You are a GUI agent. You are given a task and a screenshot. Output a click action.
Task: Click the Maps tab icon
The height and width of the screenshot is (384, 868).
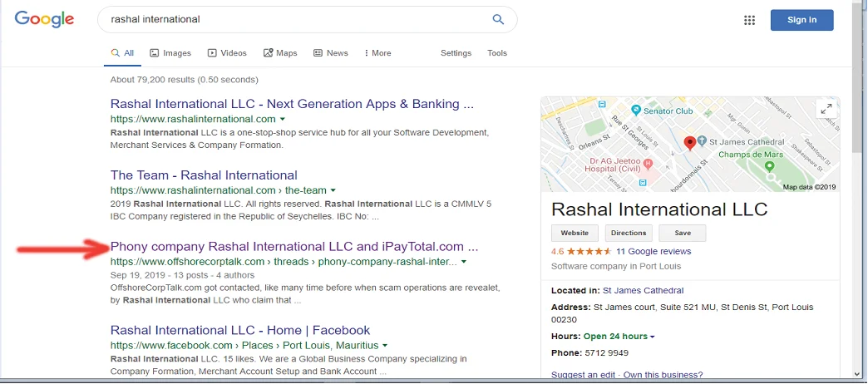click(268, 53)
